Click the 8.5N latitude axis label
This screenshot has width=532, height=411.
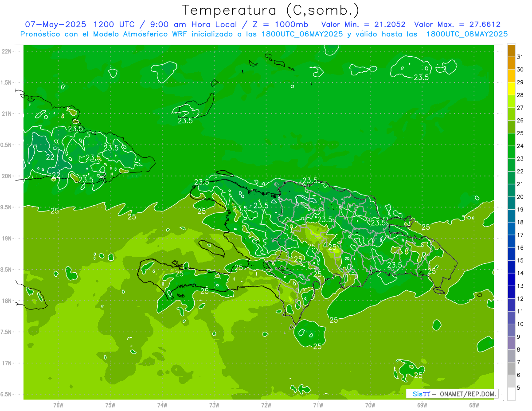[6, 270]
